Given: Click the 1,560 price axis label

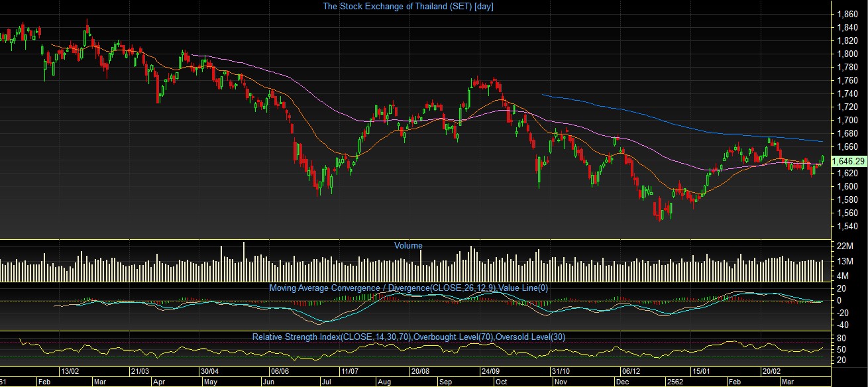Looking at the screenshot, I should pyautogui.click(x=847, y=213).
